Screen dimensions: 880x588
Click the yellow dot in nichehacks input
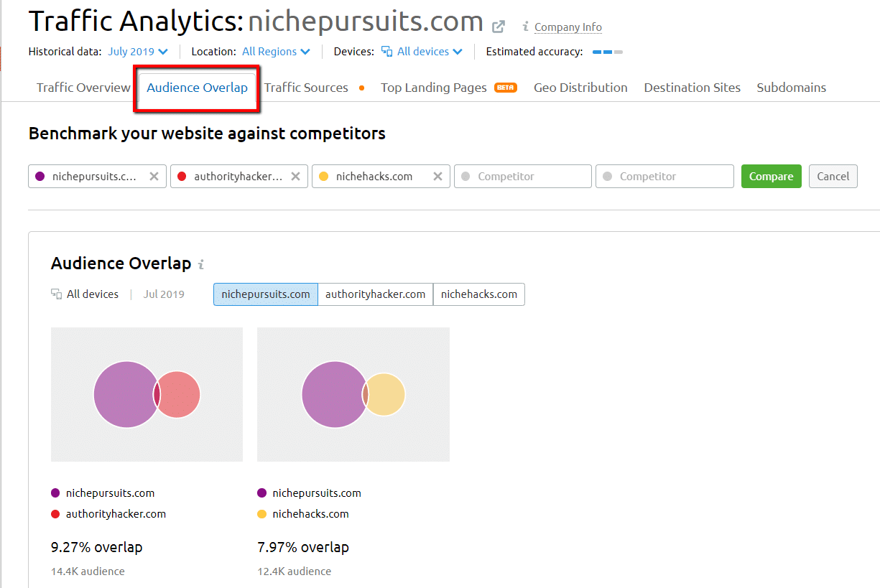[323, 177]
